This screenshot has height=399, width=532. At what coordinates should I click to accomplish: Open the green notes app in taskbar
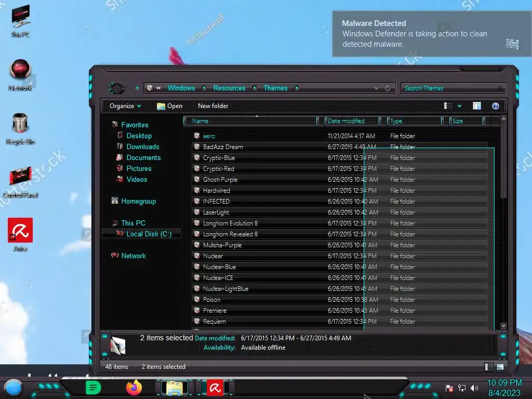[93, 388]
